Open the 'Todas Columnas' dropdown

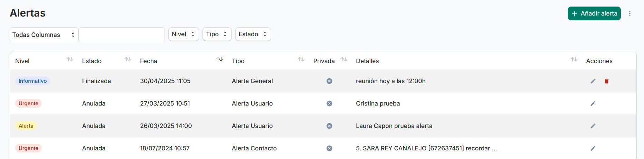tap(44, 34)
